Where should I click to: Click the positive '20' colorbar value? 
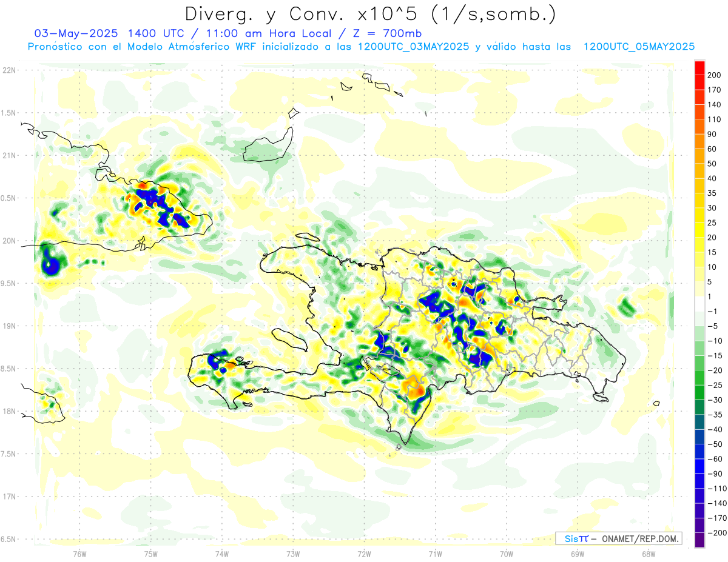coord(713,238)
